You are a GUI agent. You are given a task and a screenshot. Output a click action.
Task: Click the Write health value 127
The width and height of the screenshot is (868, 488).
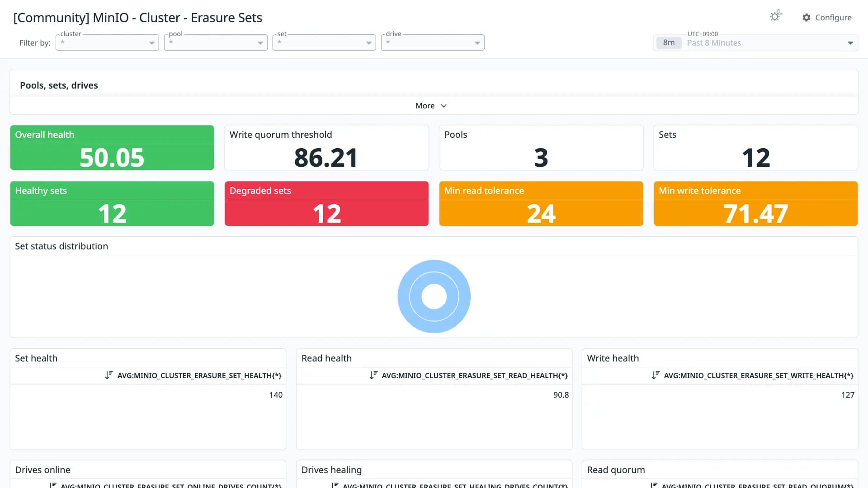point(848,395)
